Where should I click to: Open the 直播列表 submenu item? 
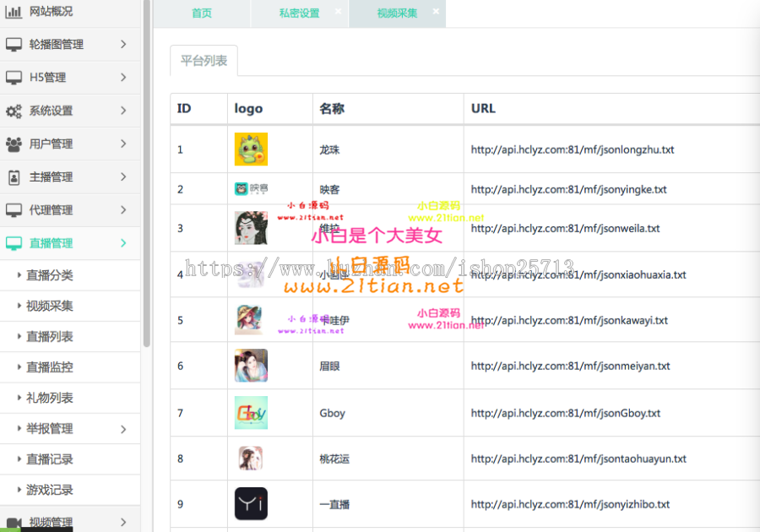coord(70,336)
